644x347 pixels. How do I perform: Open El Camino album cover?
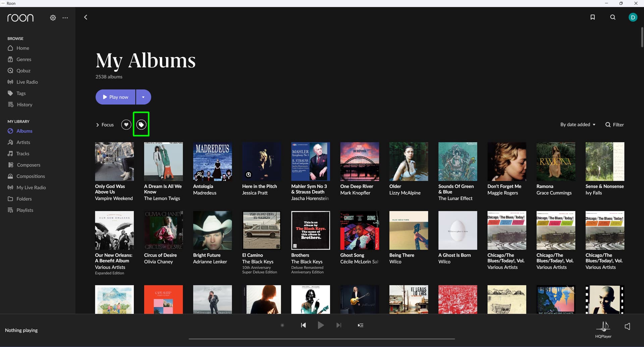pos(262,230)
